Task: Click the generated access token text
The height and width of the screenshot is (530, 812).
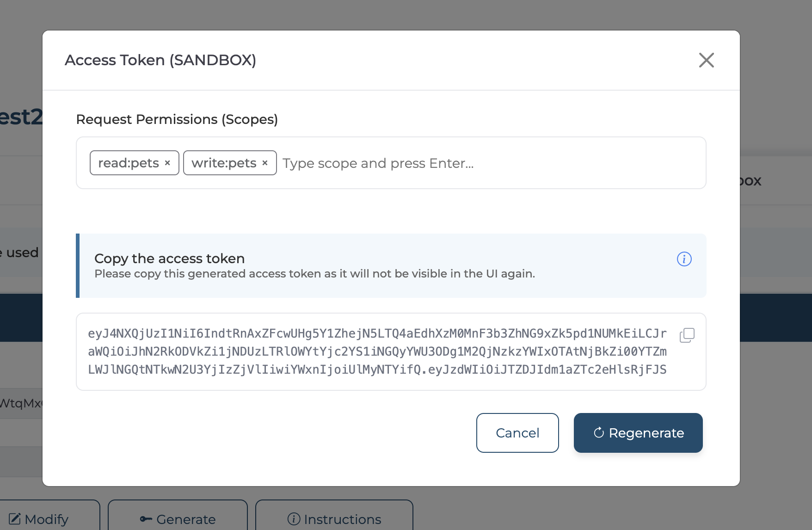Action: click(x=377, y=351)
